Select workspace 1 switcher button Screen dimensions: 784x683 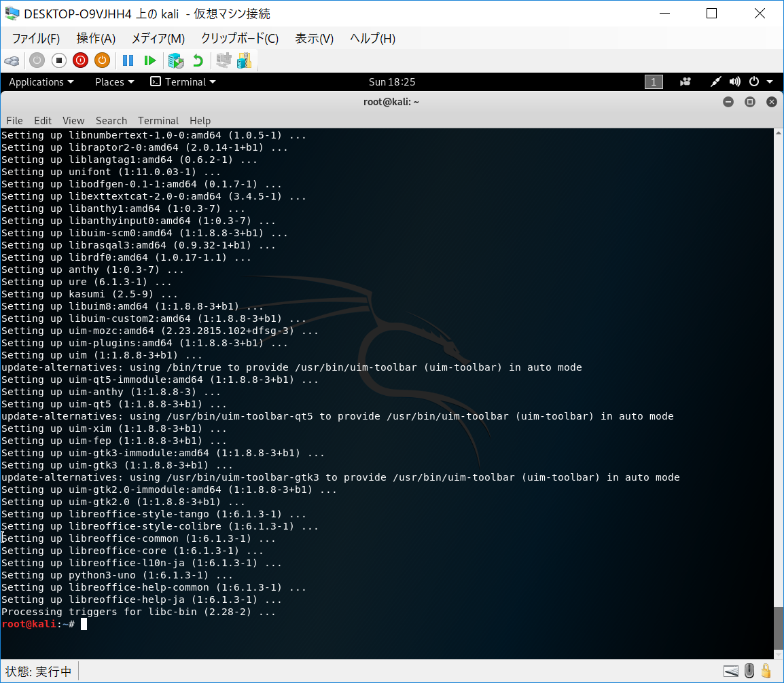pos(653,82)
